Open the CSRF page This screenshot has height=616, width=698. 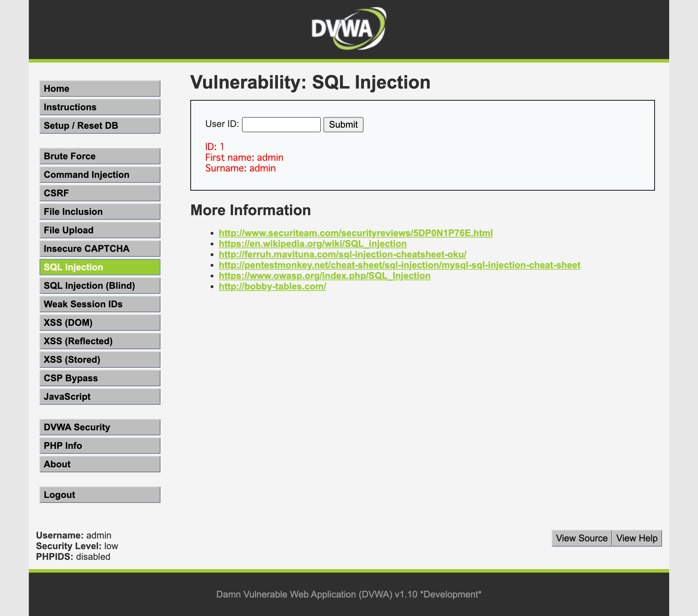100,193
